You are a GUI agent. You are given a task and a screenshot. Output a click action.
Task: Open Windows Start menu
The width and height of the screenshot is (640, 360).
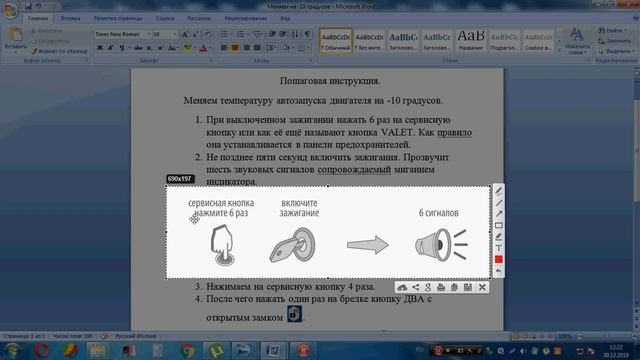(12, 350)
